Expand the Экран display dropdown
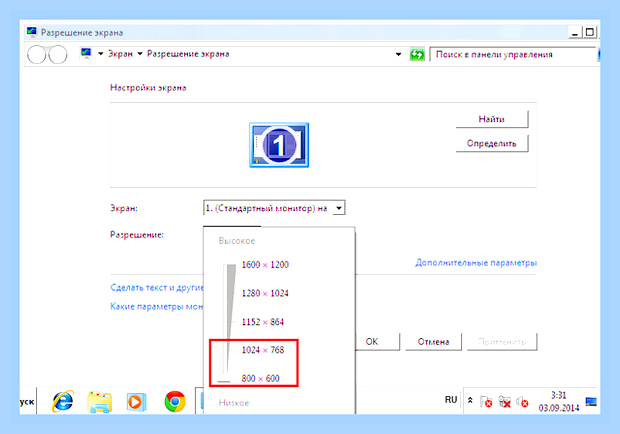 339,208
